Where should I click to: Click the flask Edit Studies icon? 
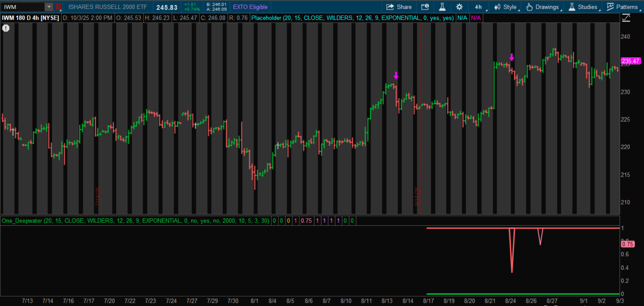pyautogui.click(x=442, y=7)
